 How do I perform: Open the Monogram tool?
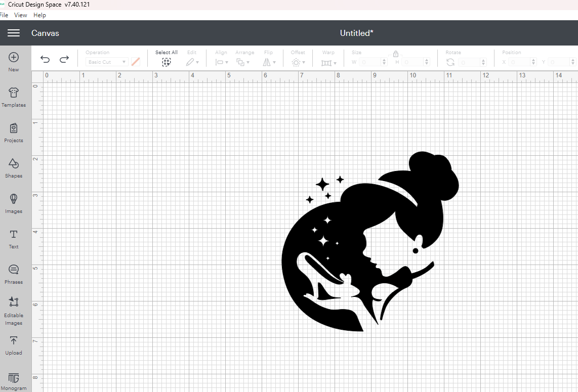[14, 382]
